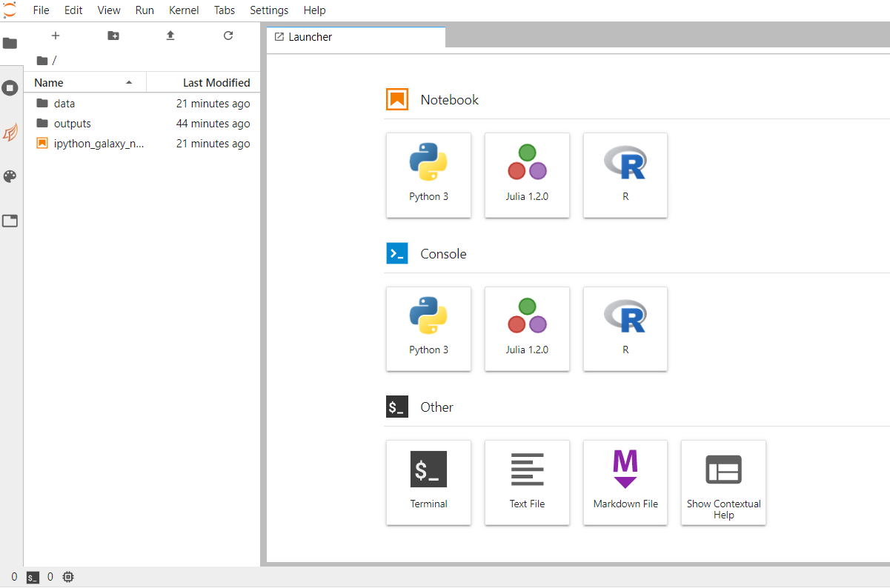
Task: Select the outputs folder
Action: 142,124
